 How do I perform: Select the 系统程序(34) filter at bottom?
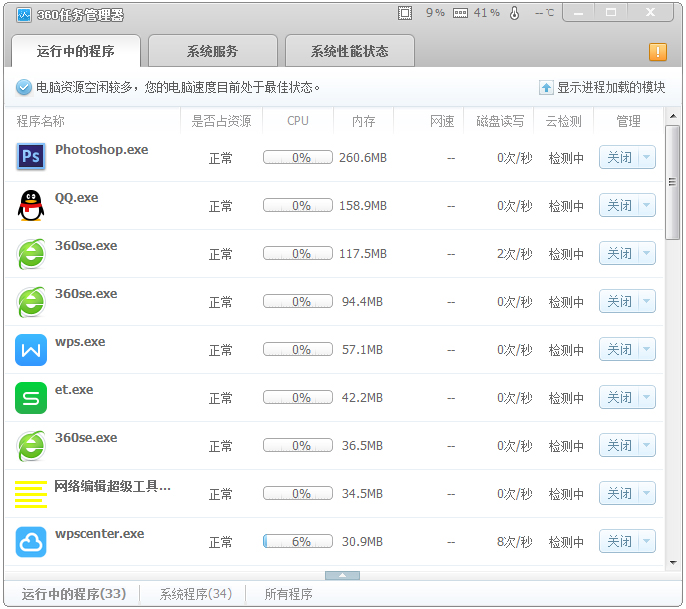click(195, 594)
